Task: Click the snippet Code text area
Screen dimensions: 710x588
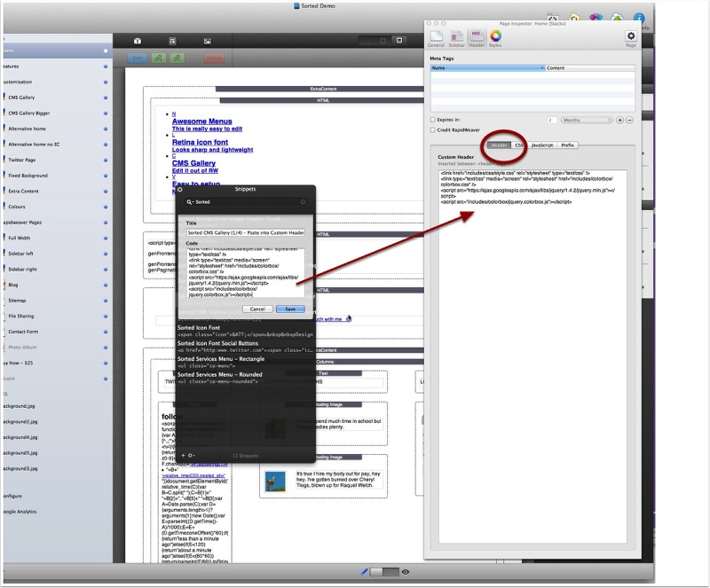Action: click(x=246, y=272)
